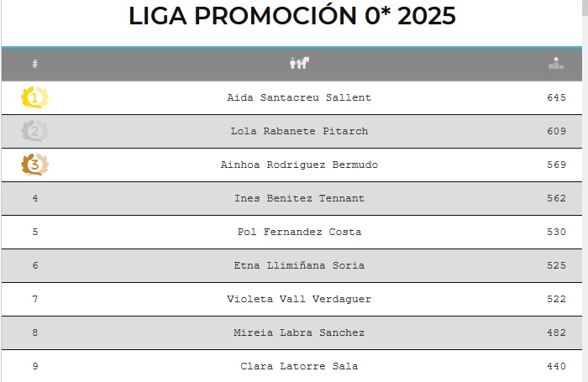The width and height of the screenshot is (588, 382).
Task: Select the Etna Llimiñana Soria row
Action: 299,265
